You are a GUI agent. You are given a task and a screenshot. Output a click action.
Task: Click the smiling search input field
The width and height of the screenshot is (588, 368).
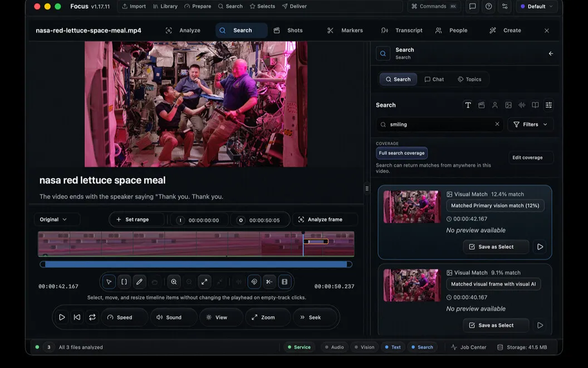(x=439, y=124)
